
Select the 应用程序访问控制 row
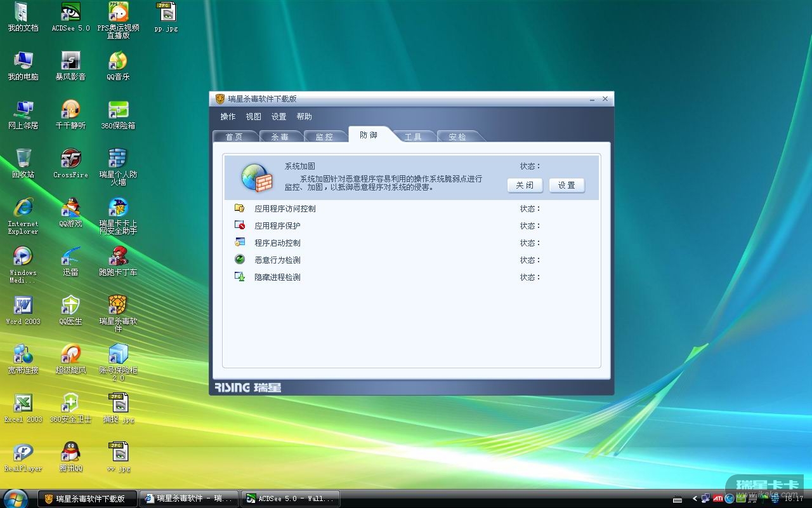click(412, 208)
